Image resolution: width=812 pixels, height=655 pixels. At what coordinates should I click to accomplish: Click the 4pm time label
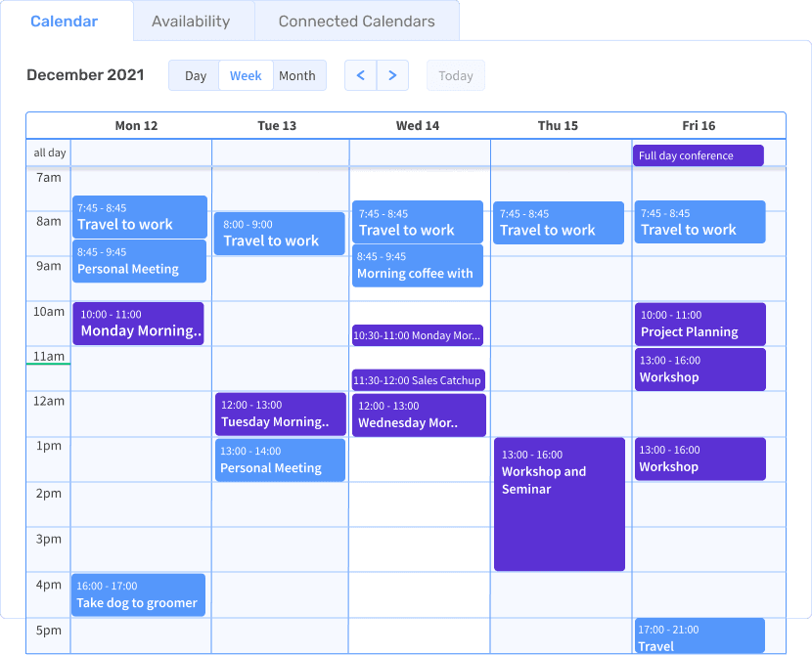[x=49, y=585]
